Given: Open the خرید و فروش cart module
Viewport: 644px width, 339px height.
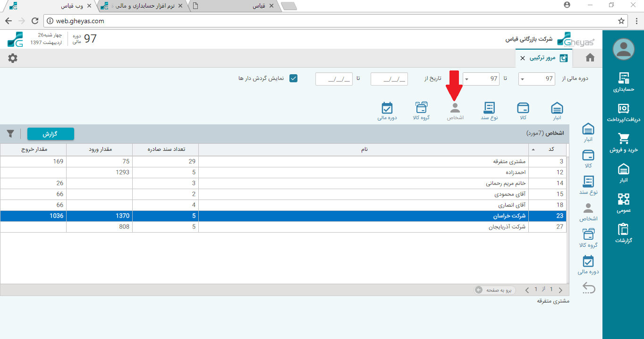Looking at the screenshot, I should (624, 142).
